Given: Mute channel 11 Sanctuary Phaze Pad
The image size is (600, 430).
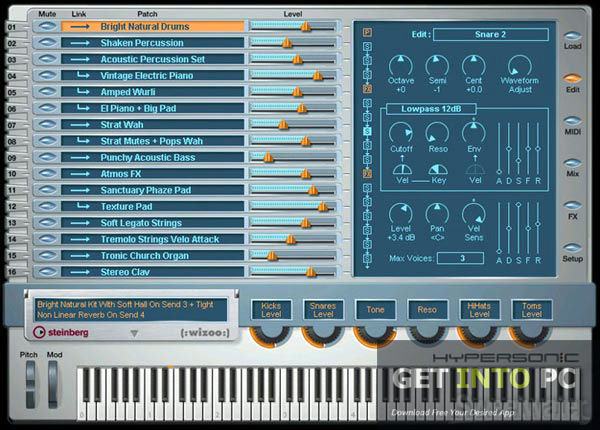Looking at the screenshot, I should pos(47,190).
